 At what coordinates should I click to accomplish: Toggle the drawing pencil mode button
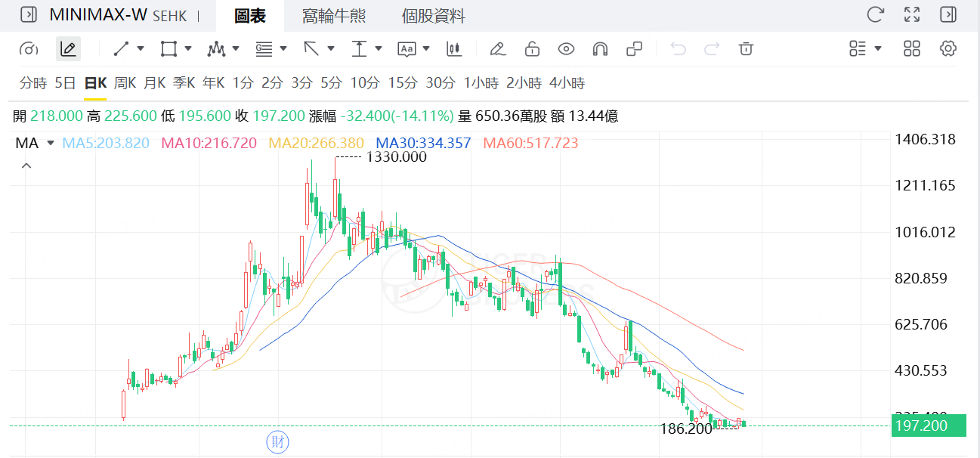tap(68, 49)
